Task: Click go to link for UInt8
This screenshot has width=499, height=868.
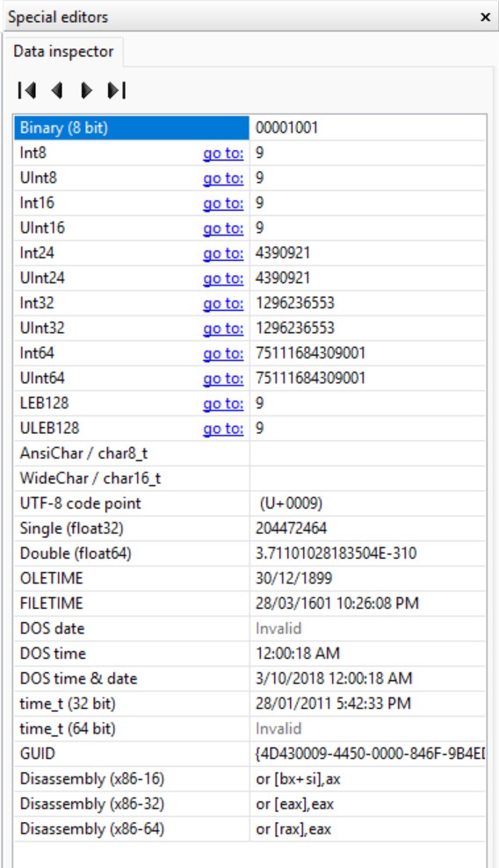Action: [x=223, y=178]
